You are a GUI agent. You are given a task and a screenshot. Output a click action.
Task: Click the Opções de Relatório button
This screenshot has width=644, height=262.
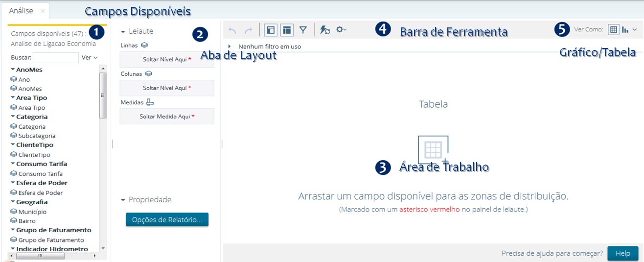click(x=167, y=220)
